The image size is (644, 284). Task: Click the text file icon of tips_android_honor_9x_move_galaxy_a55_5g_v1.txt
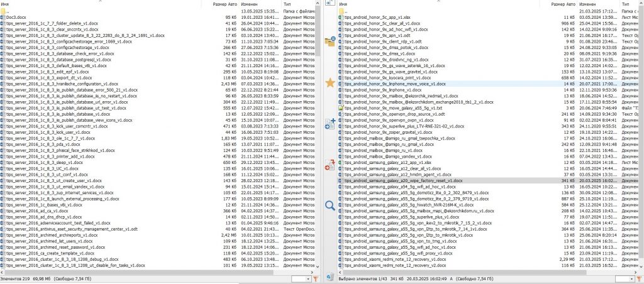[340, 108]
